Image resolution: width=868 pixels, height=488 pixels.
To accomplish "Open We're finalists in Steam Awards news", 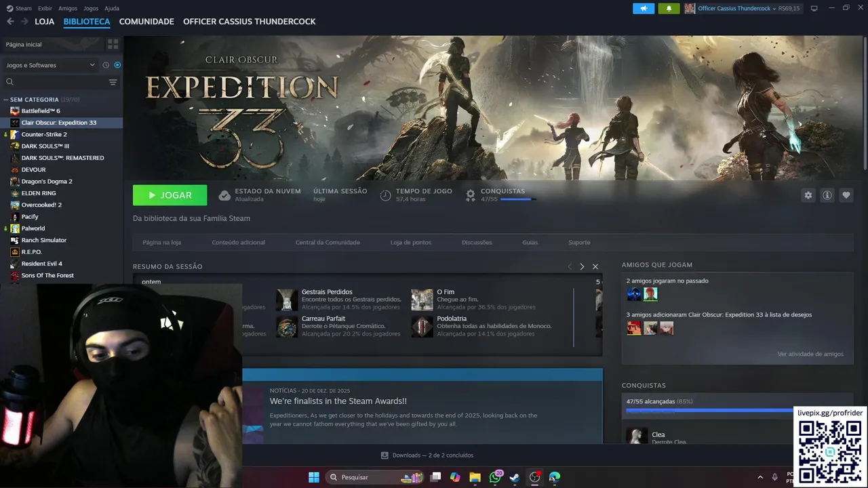I will (x=338, y=401).
